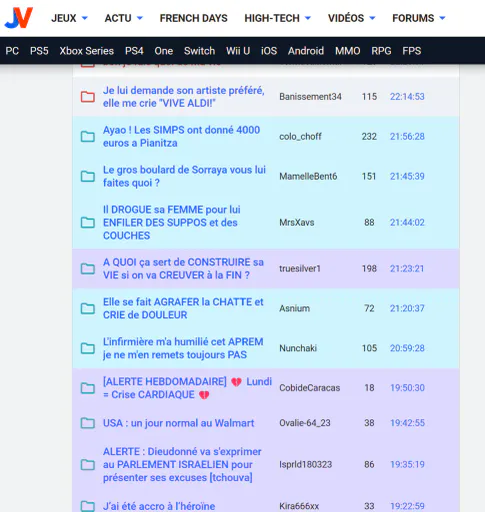Click folder icon beside 'Il DROGUE sa FEMME' topic

click(88, 222)
